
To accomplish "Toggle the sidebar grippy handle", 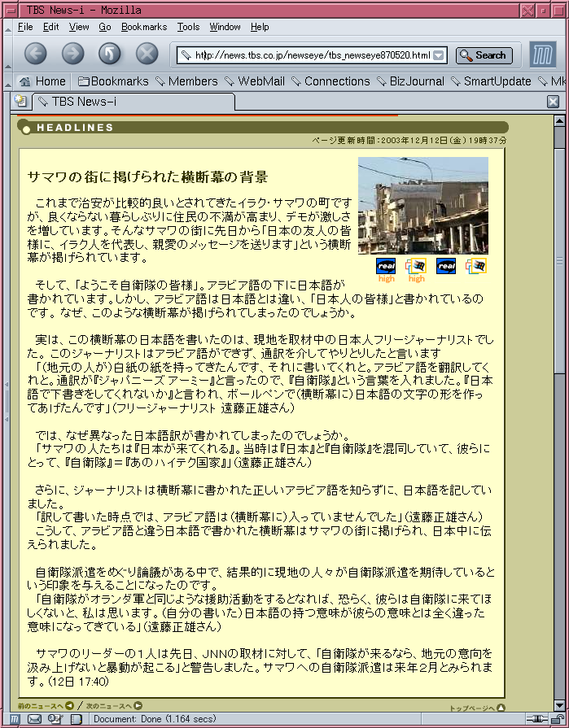I will tap(7, 402).
